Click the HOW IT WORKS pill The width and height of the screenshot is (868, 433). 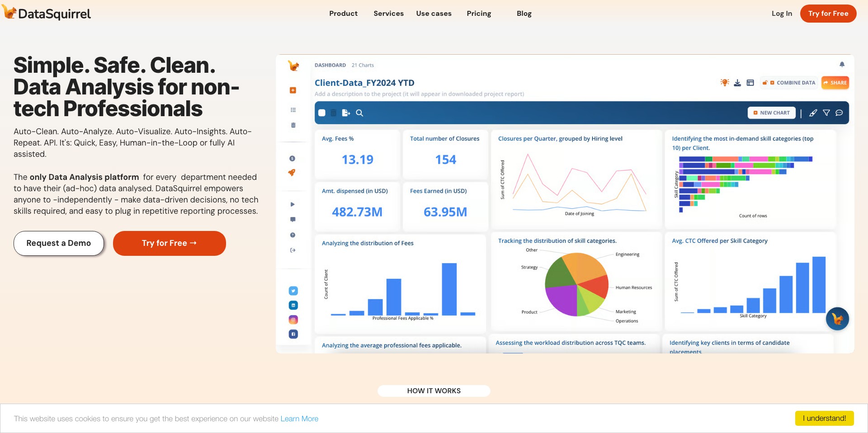(x=434, y=391)
